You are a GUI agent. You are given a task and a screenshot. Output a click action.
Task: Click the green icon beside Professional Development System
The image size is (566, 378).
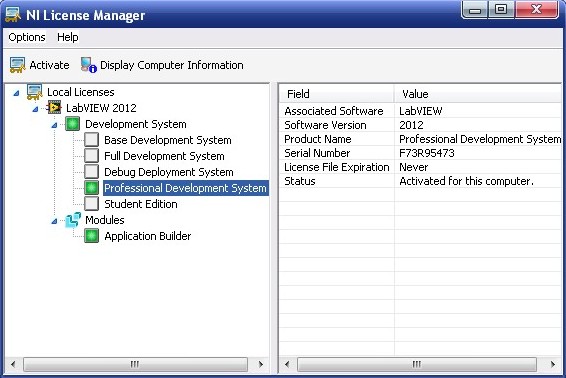click(92, 188)
